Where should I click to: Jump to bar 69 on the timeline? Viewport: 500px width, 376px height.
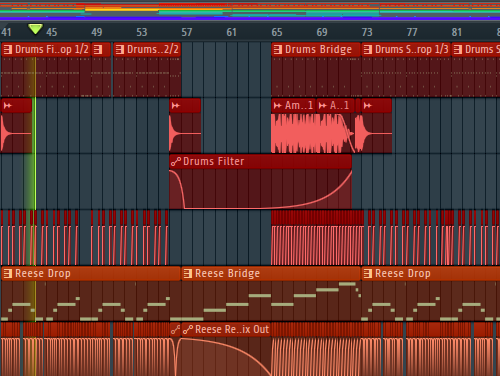tap(322, 32)
